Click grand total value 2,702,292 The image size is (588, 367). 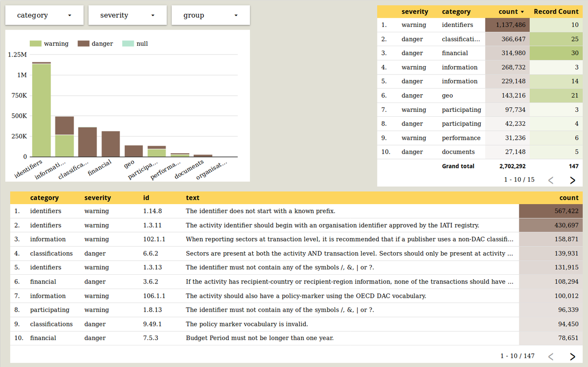click(513, 166)
